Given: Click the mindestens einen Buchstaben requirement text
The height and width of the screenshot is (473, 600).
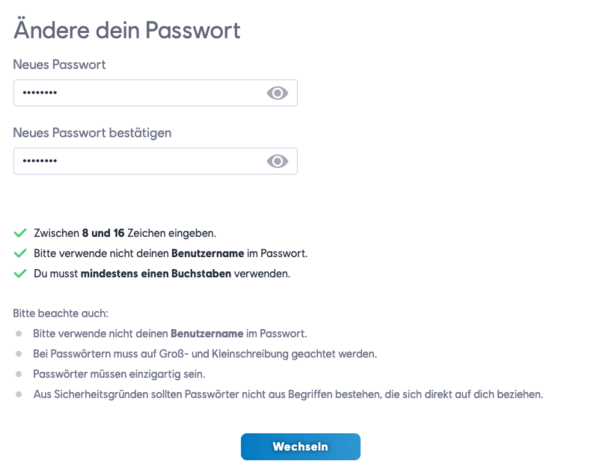Looking at the screenshot, I should [x=162, y=273].
